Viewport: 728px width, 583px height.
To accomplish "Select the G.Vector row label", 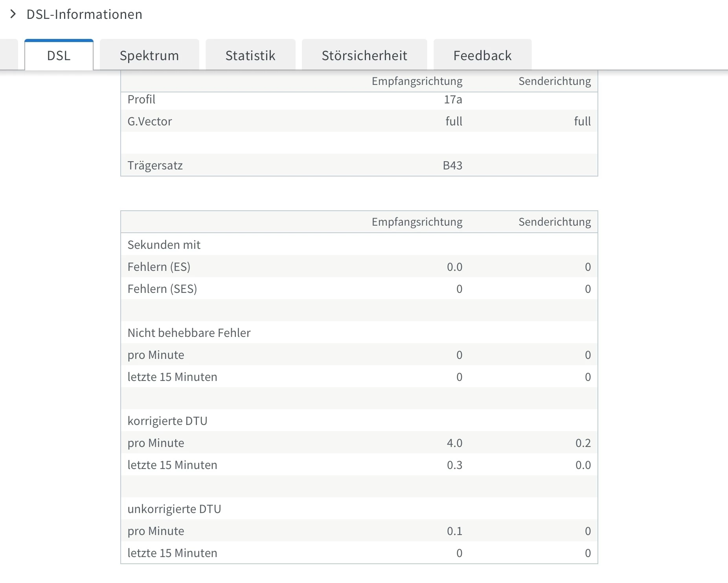I will (150, 121).
